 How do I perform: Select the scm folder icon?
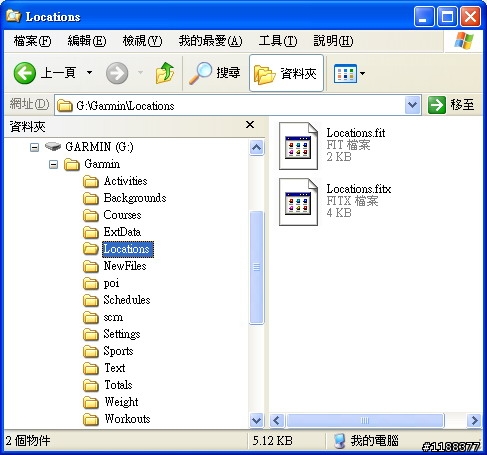click(x=91, y=318)
